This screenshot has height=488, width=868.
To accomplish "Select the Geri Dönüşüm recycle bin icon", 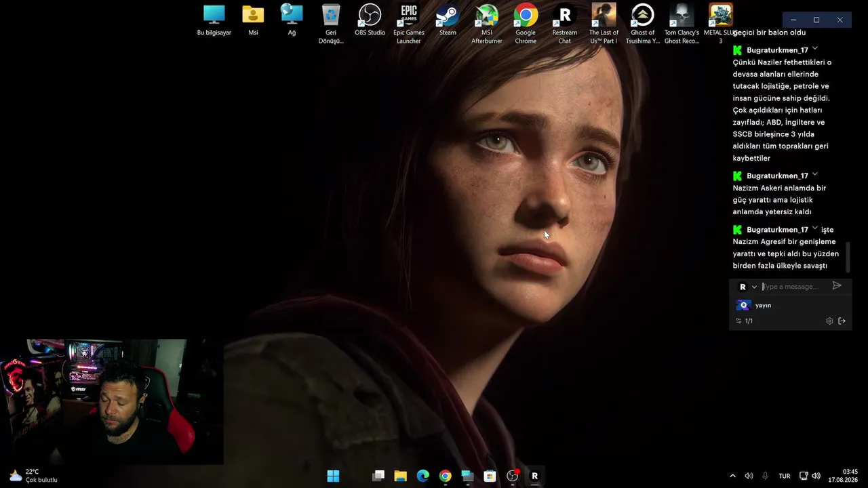I will point(331,24).
